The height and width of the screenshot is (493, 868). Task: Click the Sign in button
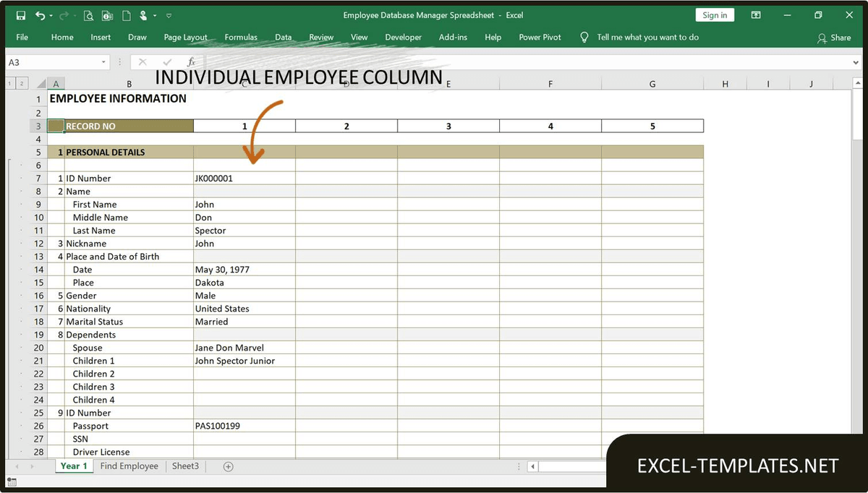point(715,15)
